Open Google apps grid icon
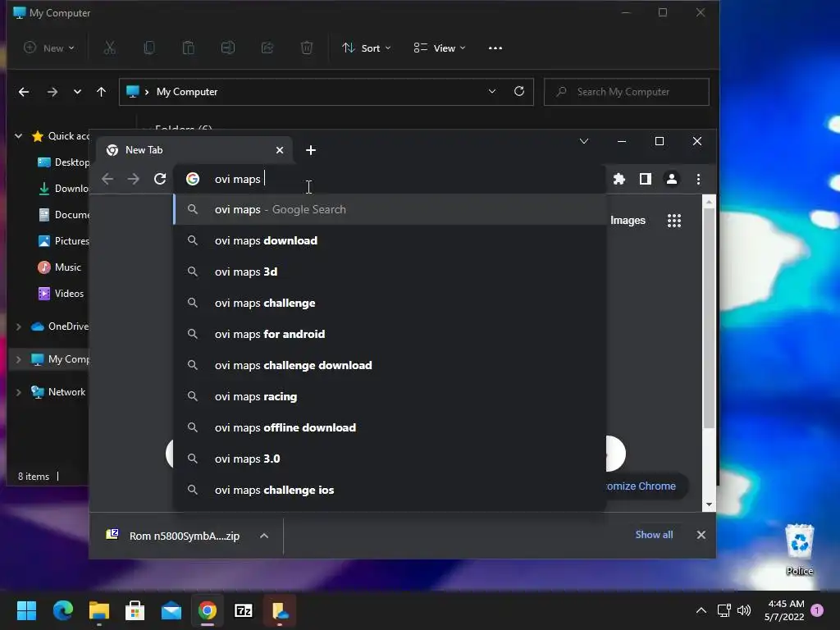Screen dimensions: 840x630 coord(674,220)
